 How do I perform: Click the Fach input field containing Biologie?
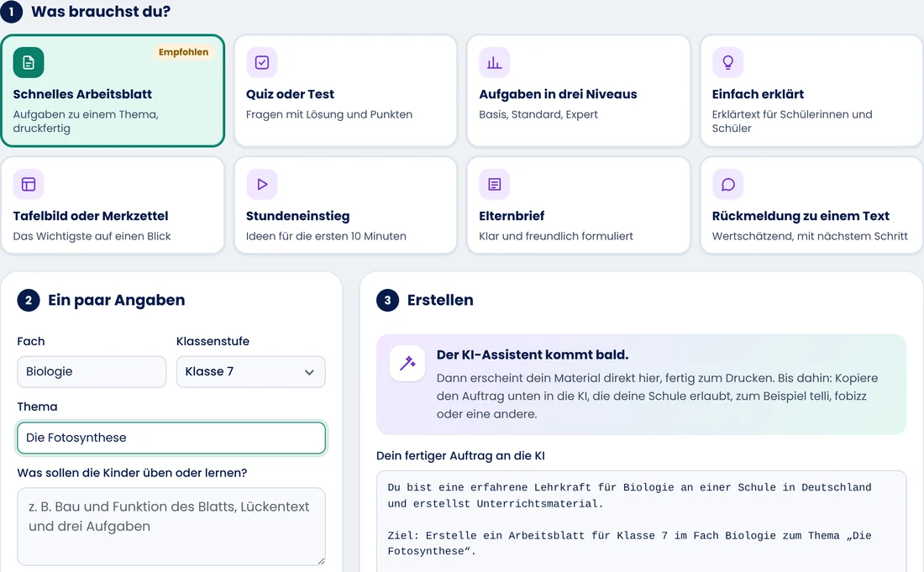click(92, 372)
